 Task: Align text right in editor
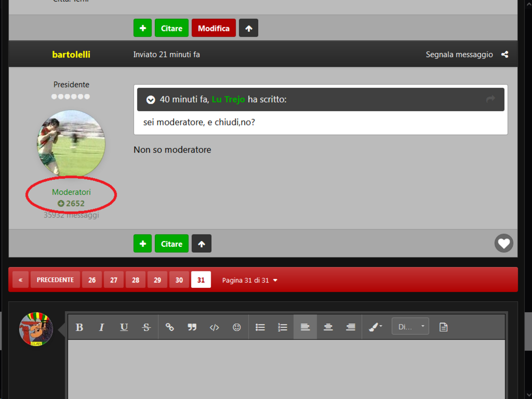pyautogui.click(x=351, y=327)
